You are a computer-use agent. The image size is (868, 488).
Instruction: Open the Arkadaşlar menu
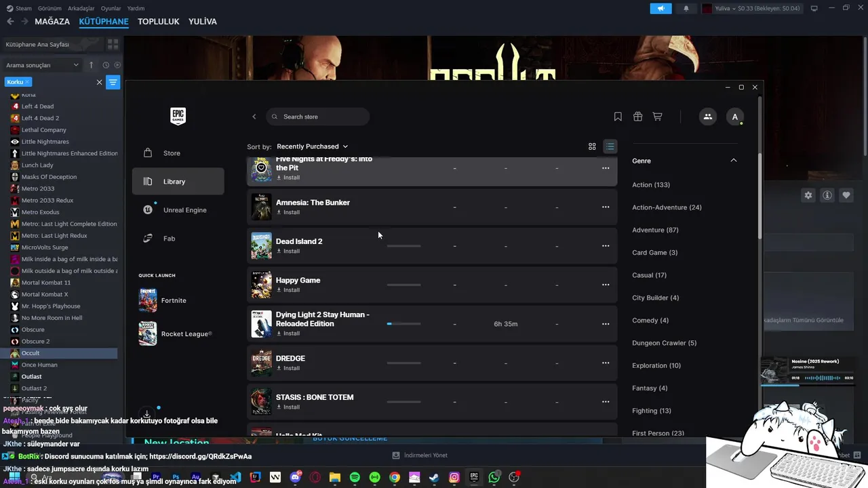coord(81,8)
